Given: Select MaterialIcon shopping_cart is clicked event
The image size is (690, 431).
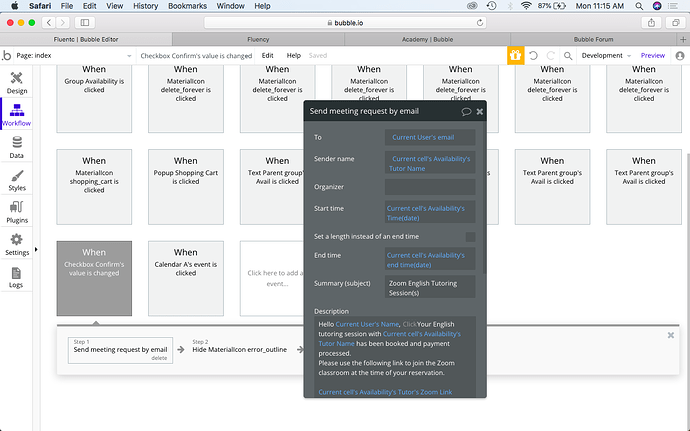Looking at the screenshot, I should click(x=94, y=187).
